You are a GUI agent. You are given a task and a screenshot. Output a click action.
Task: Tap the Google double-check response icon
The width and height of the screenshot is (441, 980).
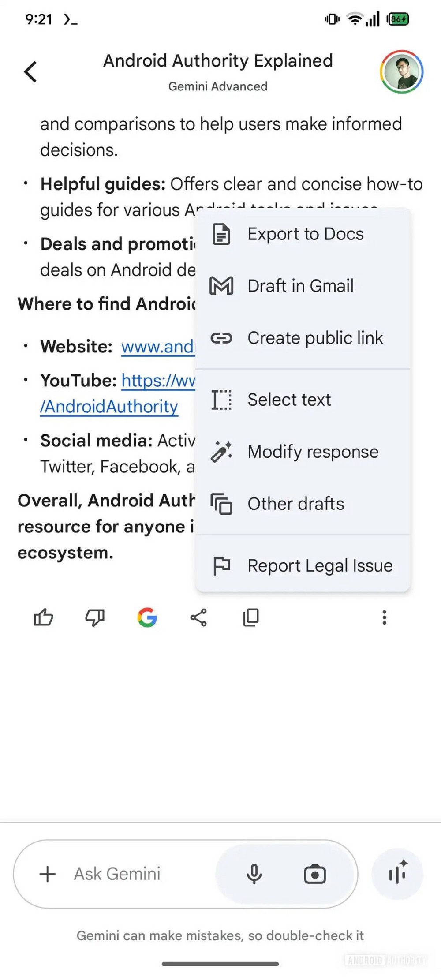click(147, 617)
